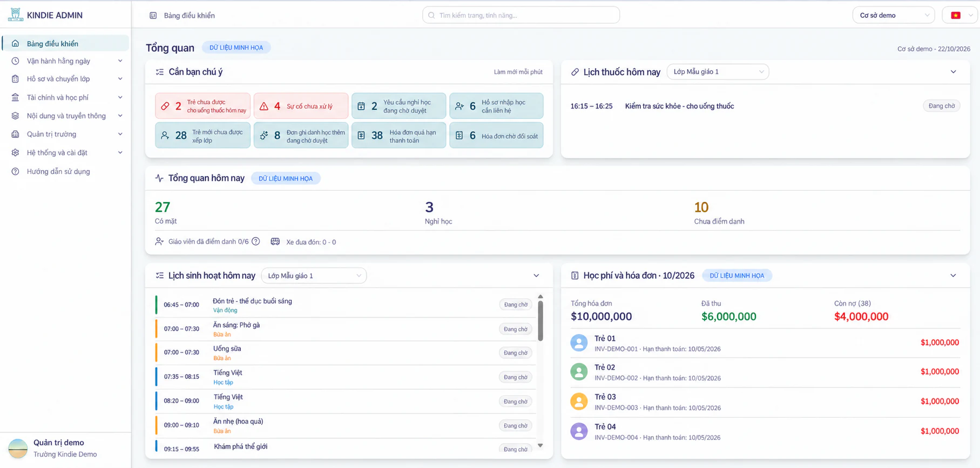Expand the Hồ sơ và chuyển lớp menu
980x468 pixels.
tap(66, 79)
